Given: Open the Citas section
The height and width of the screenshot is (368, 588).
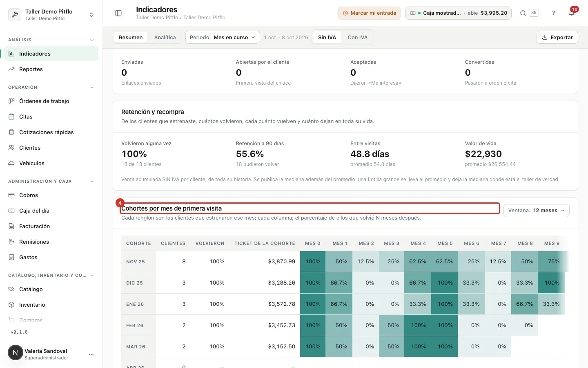Looking at the screenshot, I should [51, 117].
